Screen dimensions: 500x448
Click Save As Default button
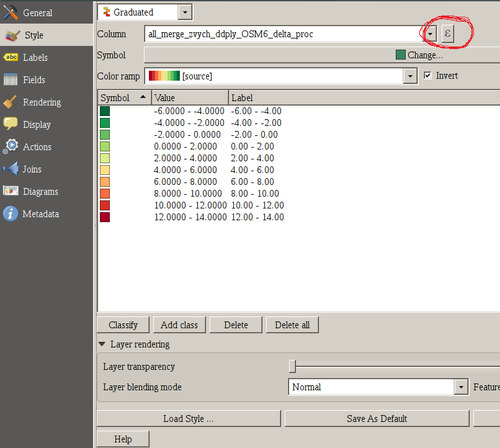point(377,419)
